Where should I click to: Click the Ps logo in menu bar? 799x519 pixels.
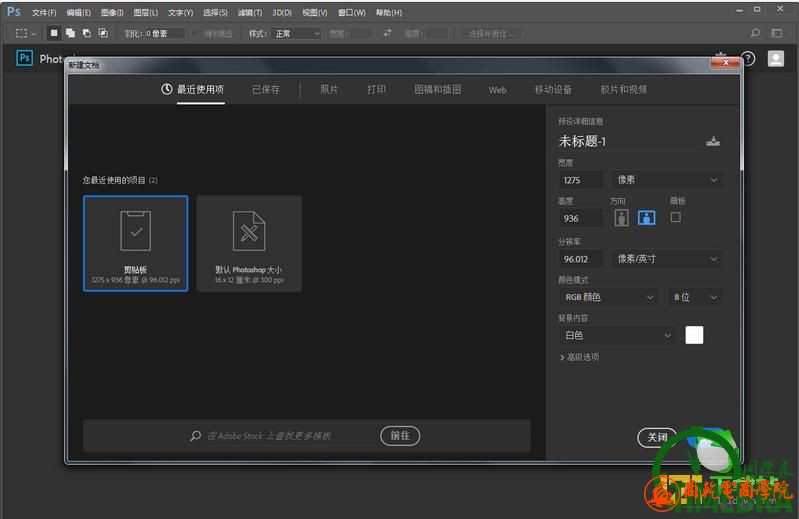(14, 12)
